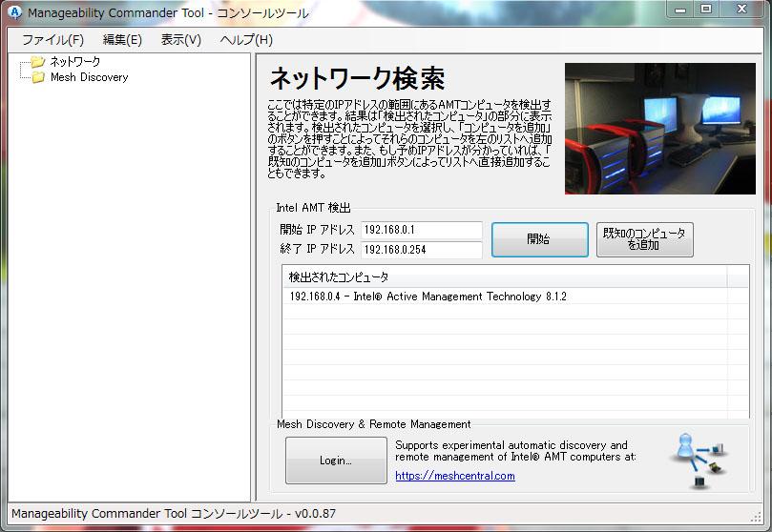The image size is (772, 532).
Task: Click the Login... button
Action: pos(336,460)
